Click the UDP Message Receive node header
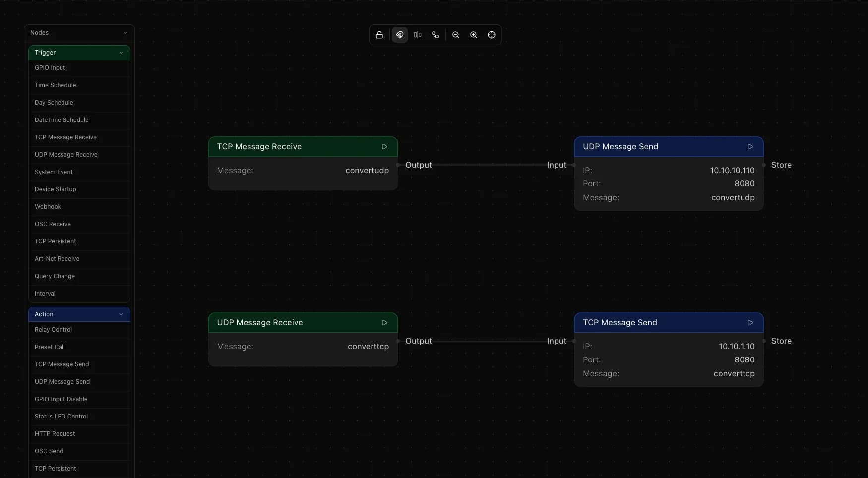868x478 pixels. 303,323
